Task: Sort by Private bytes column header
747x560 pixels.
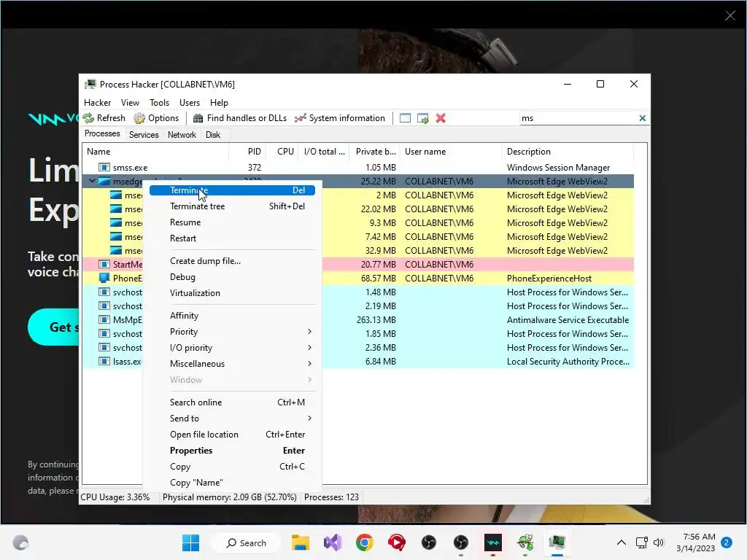Action: click(x=376, y=152)
